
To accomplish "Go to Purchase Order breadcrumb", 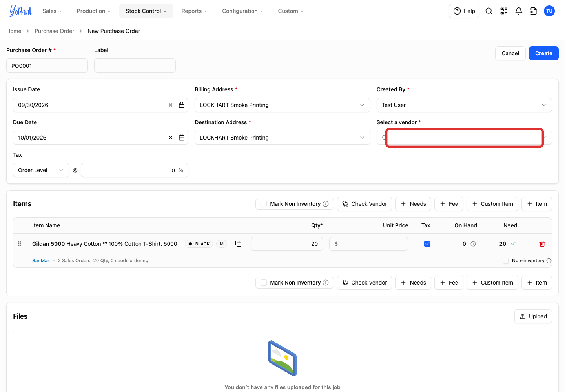I will [x=54, y=31].
